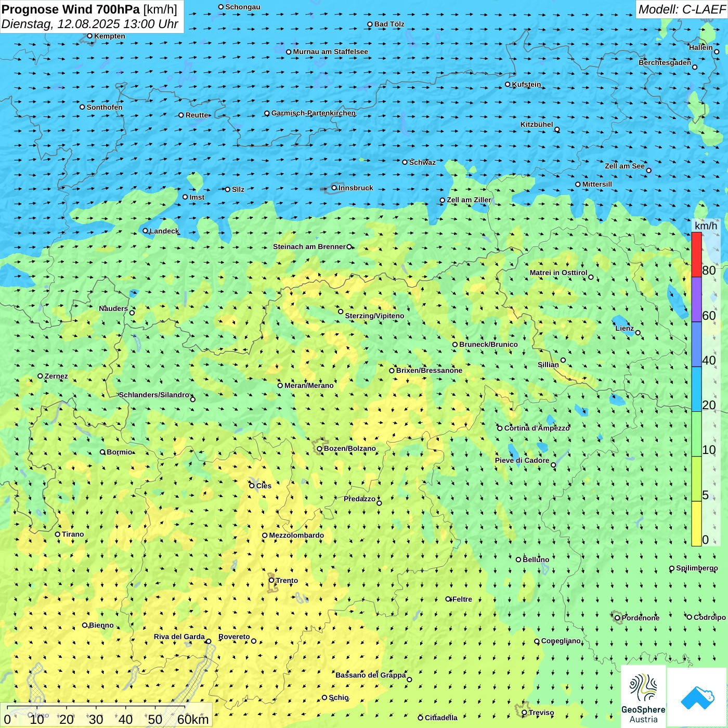Click the 'Modell: C-LAEF' label
This screenshot has height=728, width=728.
pyautogui.click(x=682, y=9)
